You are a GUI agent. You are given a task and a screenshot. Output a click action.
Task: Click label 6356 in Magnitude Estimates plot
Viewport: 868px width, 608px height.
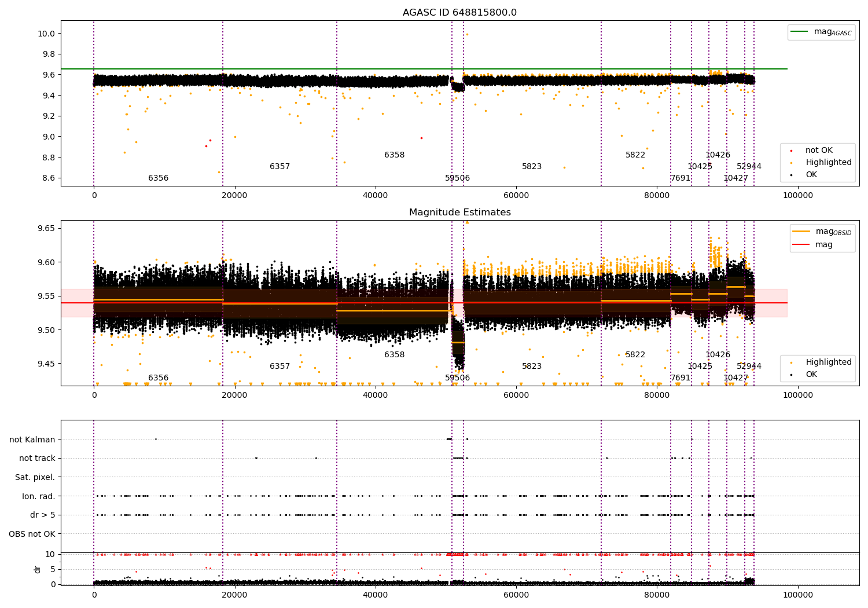point(158,378)
